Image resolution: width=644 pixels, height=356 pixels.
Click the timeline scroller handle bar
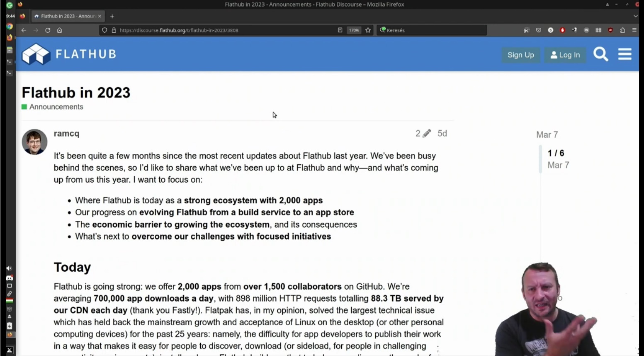tap(540, 158)
